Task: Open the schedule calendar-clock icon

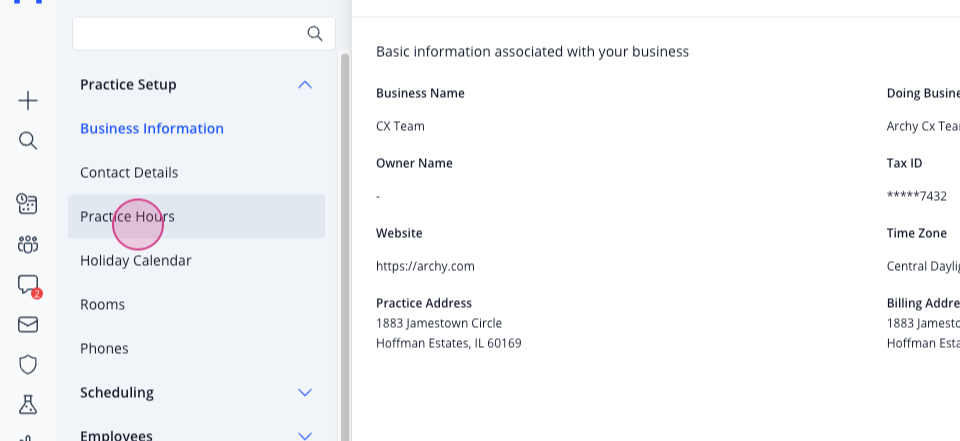Action: coord(27,204)
